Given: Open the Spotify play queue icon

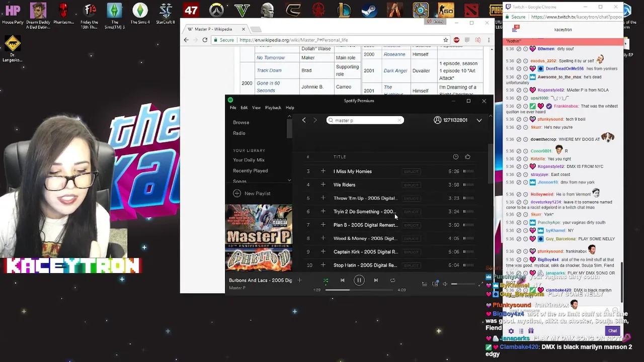Looking at the screenshot, I should tap(424, 284).
